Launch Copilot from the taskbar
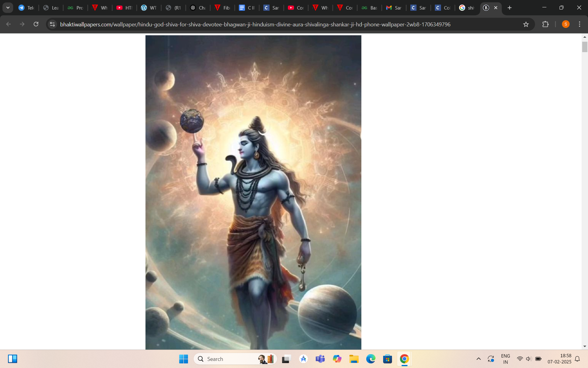The height and width of the screenshot is (368, 588). [x=337, y=359]
